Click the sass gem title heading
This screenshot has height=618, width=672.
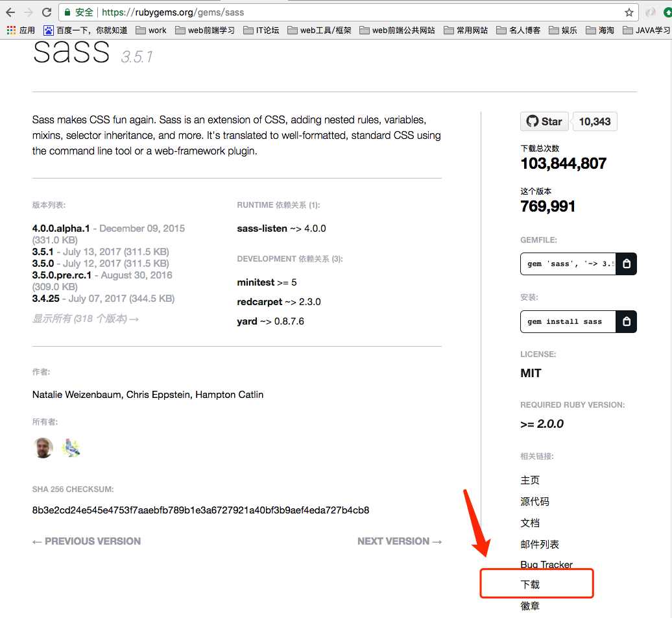(x=71, y=52)
